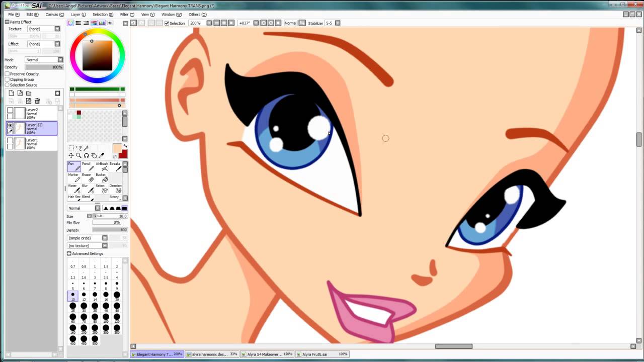Adjust the brush Density slider
The width and height of the screenshot is (644, 362).
tap(110, 230)
